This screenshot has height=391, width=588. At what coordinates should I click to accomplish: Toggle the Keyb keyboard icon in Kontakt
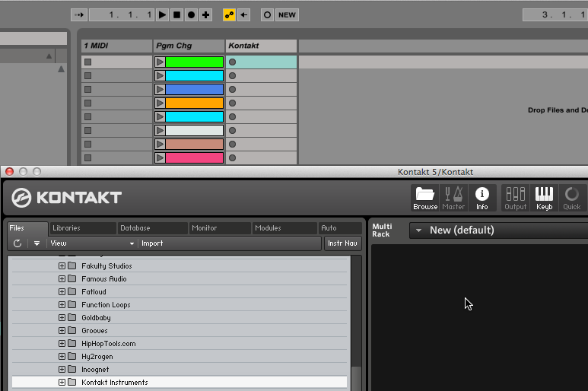coord(544,198)
